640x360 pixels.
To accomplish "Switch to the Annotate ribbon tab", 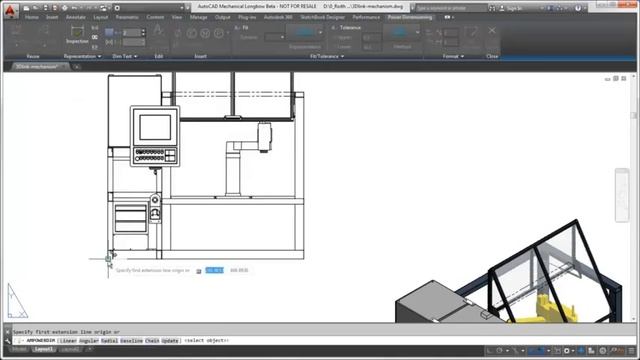I will [x=76, y=17].
